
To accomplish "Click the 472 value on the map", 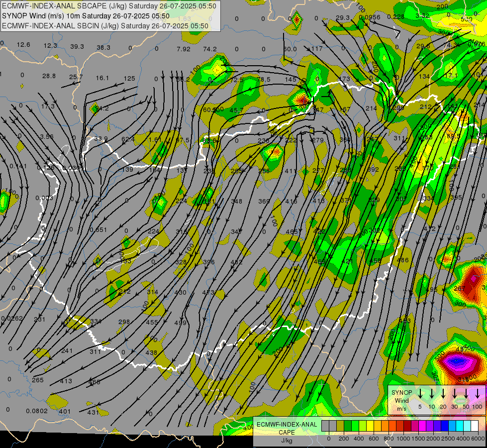I will point(429,229).
